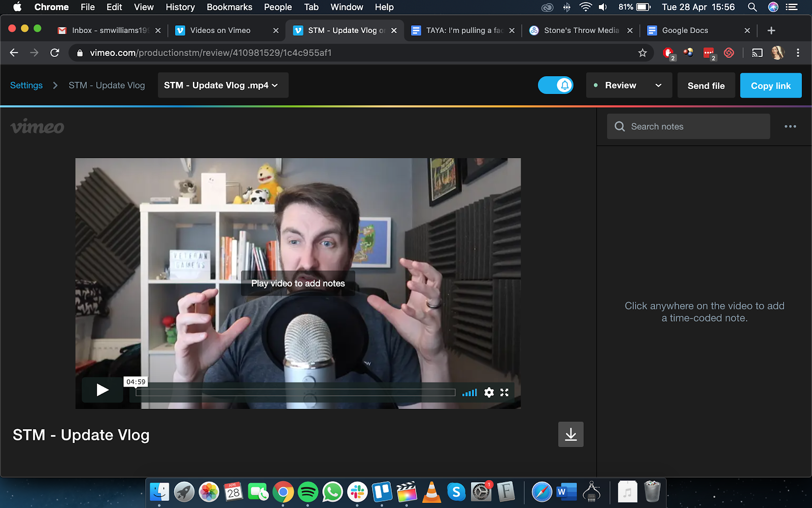Enter fullscreen mode on the video player
The height and width of the screenshot is (508, 812).
[504, 392]
